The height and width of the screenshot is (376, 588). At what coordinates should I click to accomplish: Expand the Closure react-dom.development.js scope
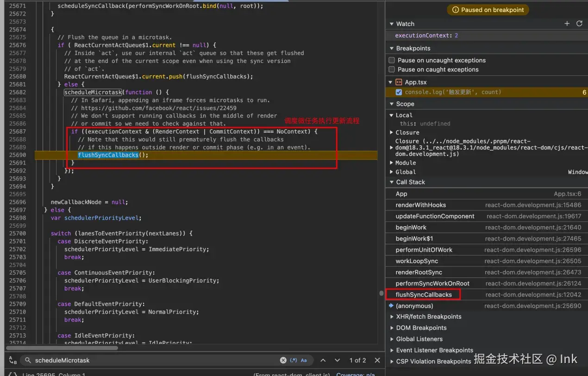[392, 148]
